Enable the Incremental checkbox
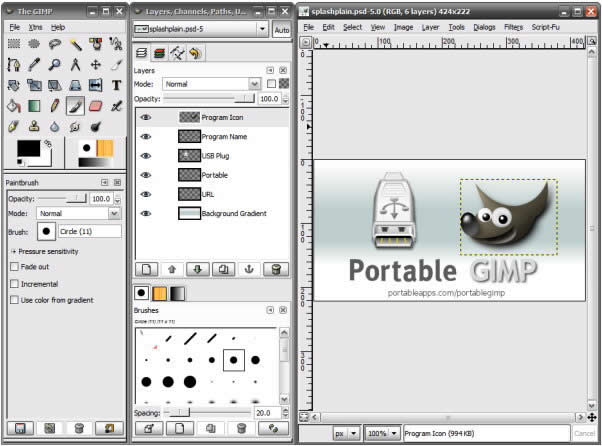The image size is (602, 446). 14,284
